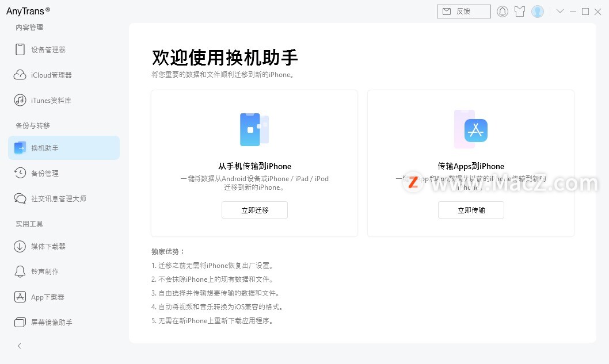Open 社交讯息管理大师 from the sidebar

[x=64, y=198]
